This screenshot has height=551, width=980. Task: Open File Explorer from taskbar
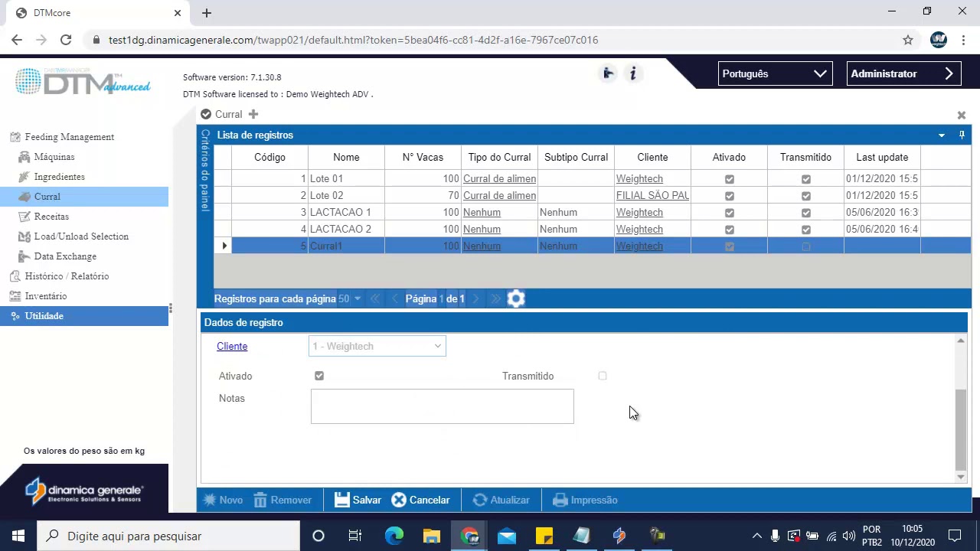tap(431, 536)
